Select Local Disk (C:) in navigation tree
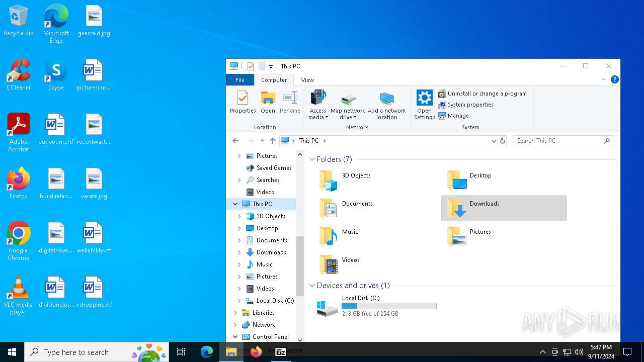 coord(270,301)
